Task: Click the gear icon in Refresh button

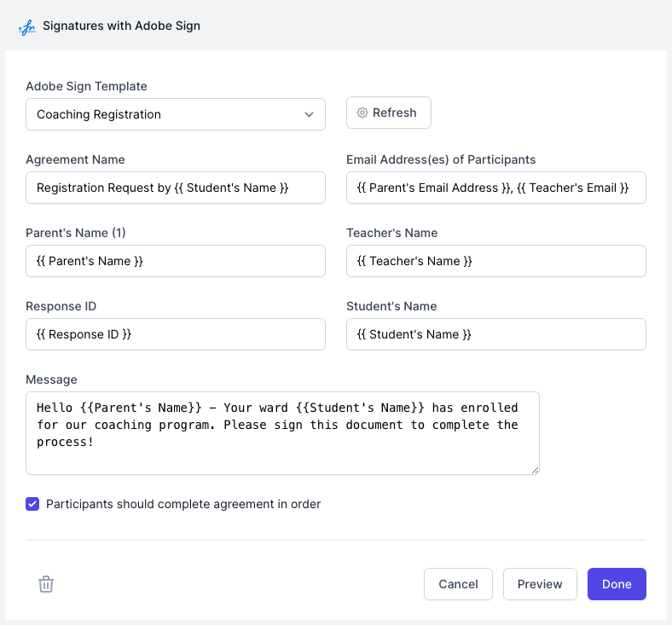Action: point(362,113)
